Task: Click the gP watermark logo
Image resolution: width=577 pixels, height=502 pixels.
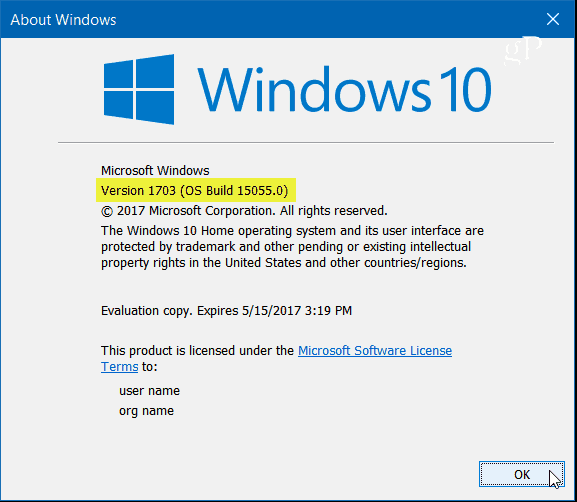Action: coord(523,50)
